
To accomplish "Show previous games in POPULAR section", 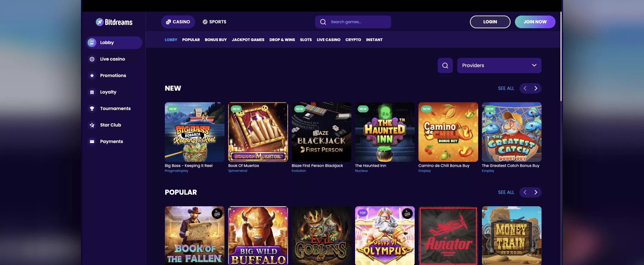I will point(525,192).
